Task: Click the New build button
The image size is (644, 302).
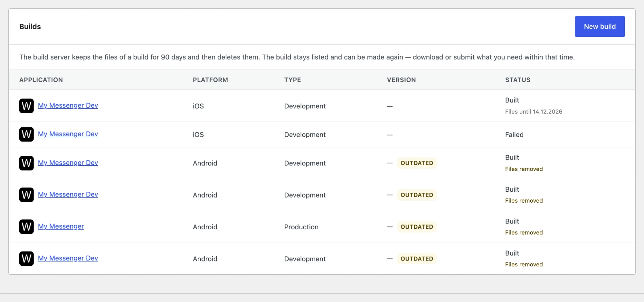Action: (600, 26)
